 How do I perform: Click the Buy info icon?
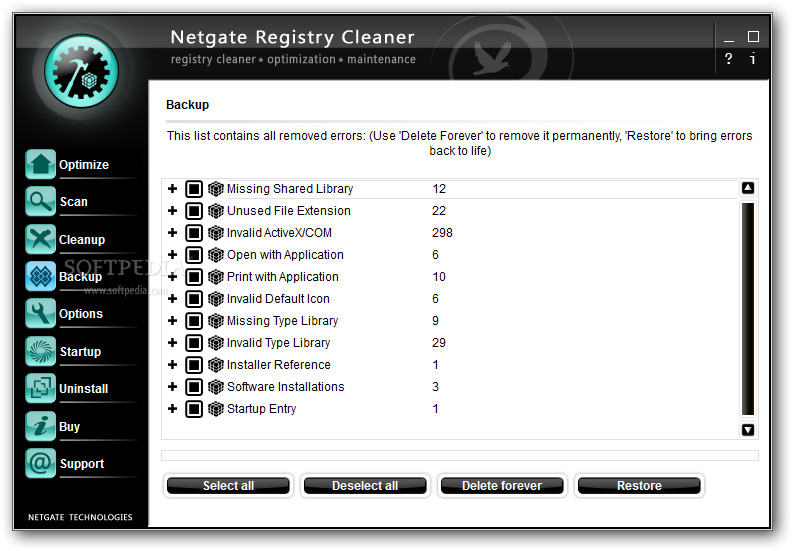tap(40, 426)
